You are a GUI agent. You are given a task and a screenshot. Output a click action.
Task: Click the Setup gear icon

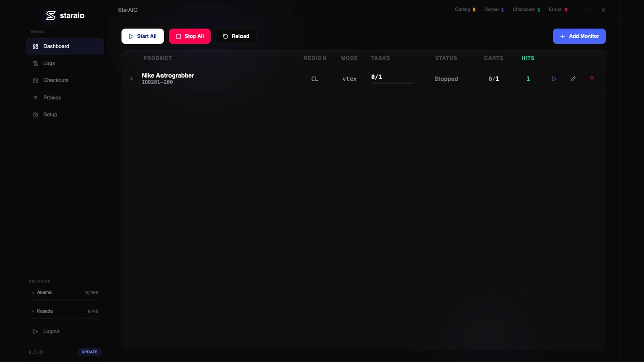[x=35, y=115]
